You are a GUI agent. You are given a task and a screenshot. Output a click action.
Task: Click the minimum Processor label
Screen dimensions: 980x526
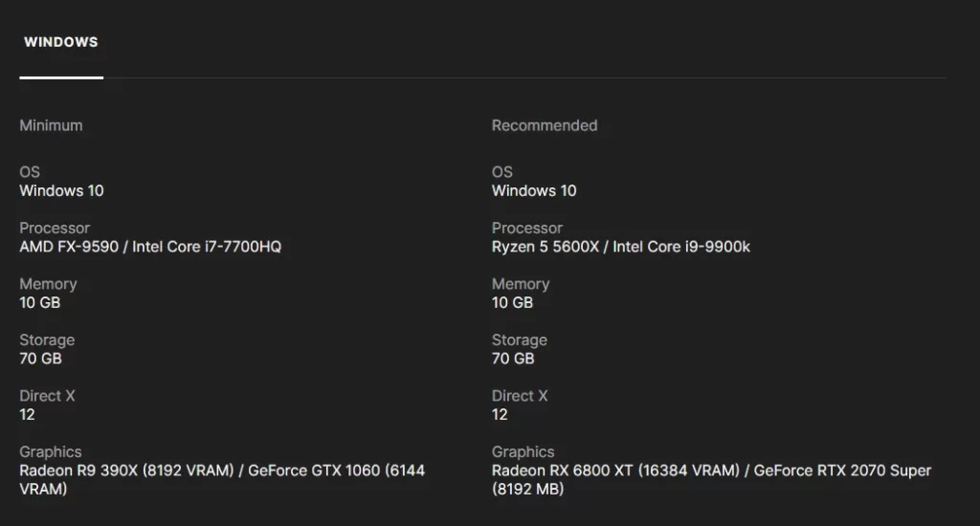(x=55, y=228)
